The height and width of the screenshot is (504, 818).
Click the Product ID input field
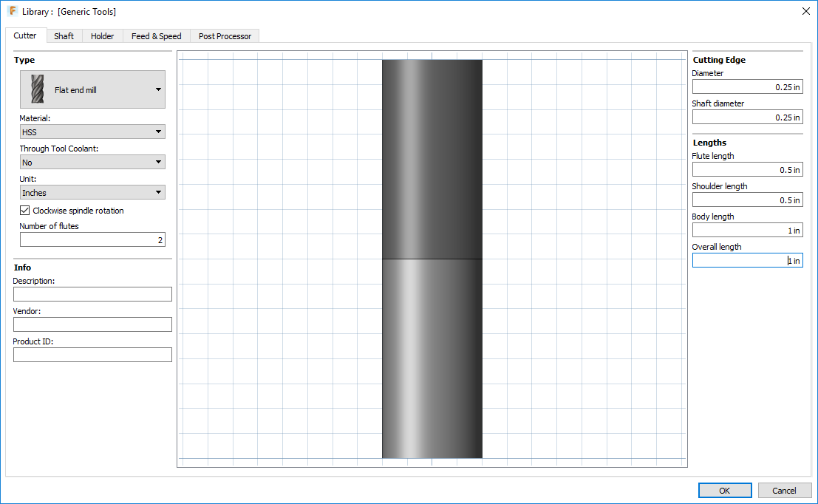92,355
